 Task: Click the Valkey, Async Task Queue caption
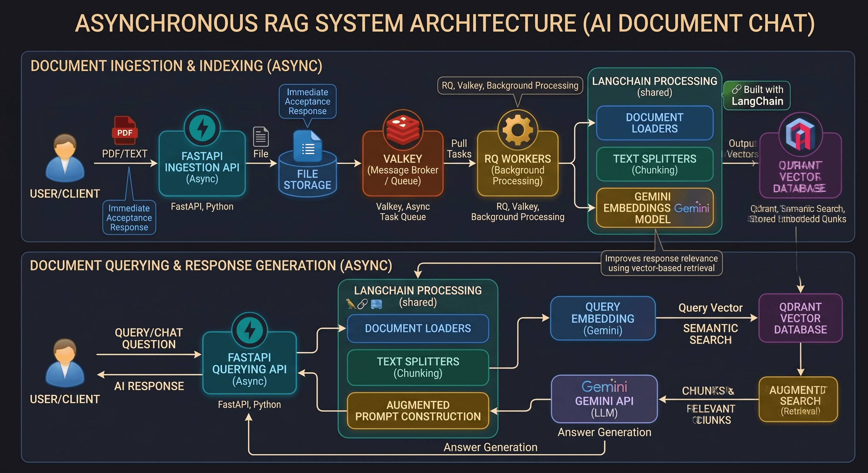pos(403,212)
